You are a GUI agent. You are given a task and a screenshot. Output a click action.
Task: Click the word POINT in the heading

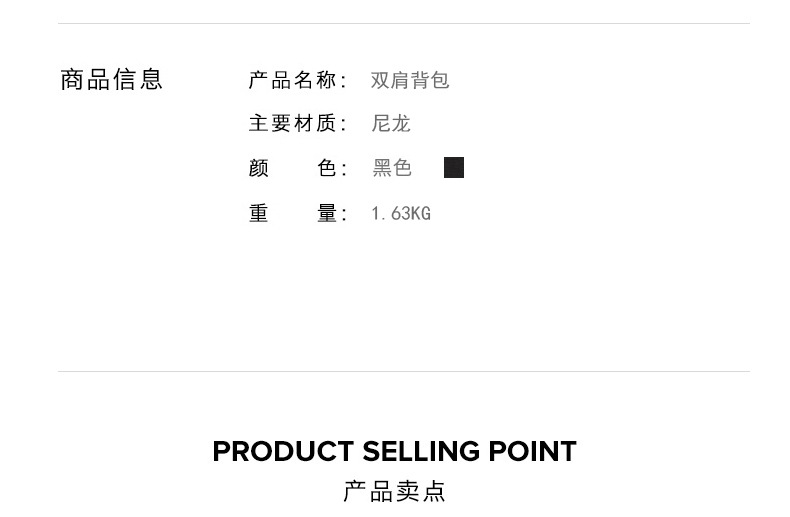coord(532,452)
